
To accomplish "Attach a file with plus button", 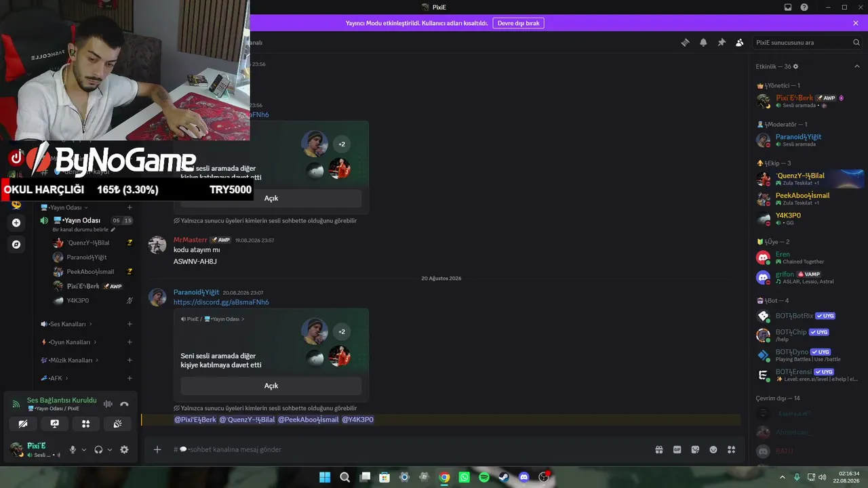I will [157, 449].
